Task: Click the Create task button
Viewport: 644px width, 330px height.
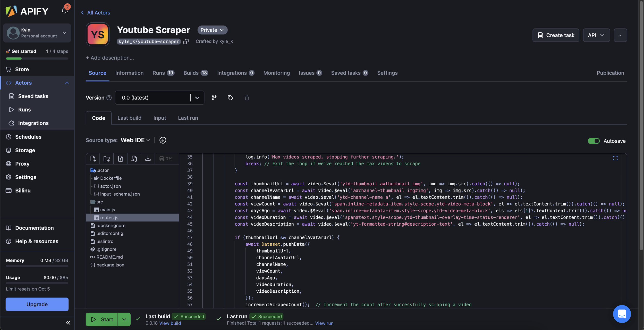Action: [x=556, y=35]
